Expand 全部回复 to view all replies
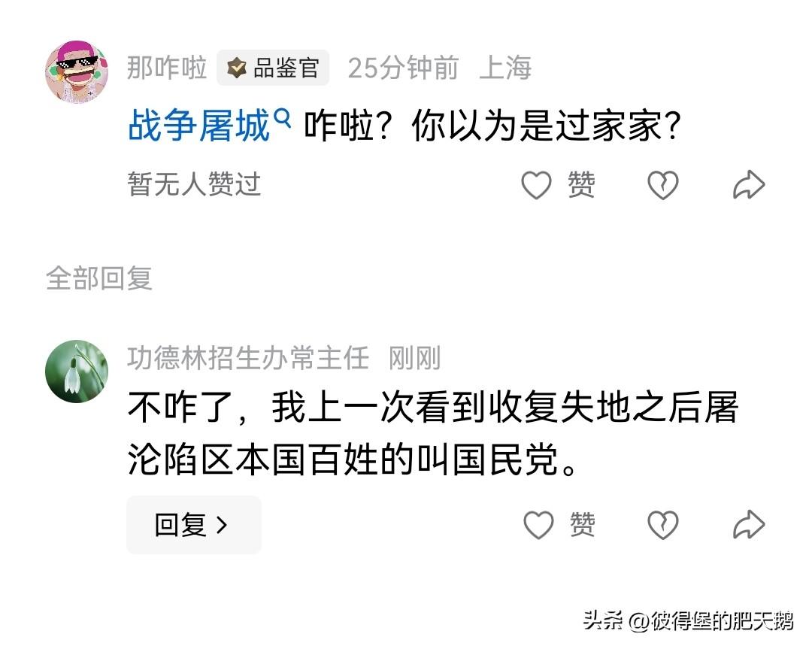 98,278
